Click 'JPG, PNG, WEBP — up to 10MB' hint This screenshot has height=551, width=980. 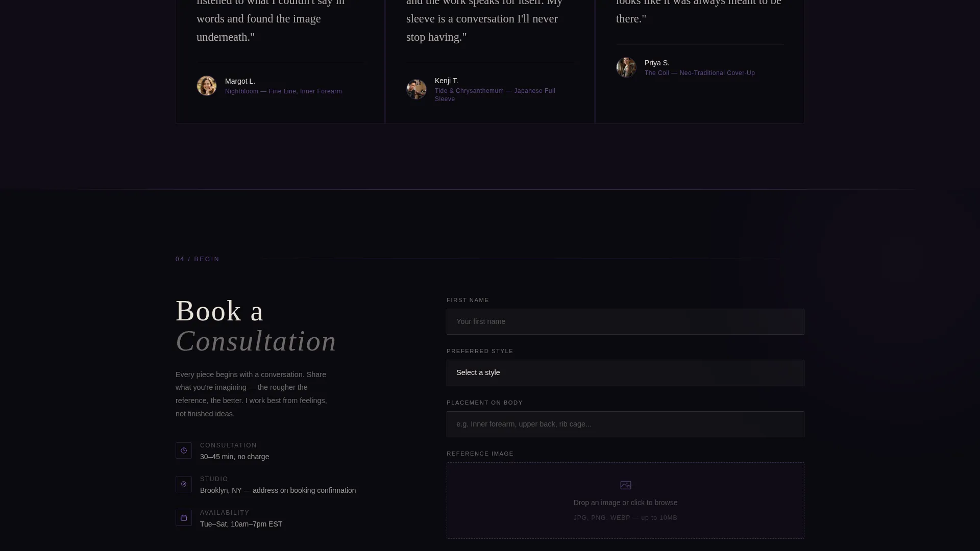coord(625,518)
